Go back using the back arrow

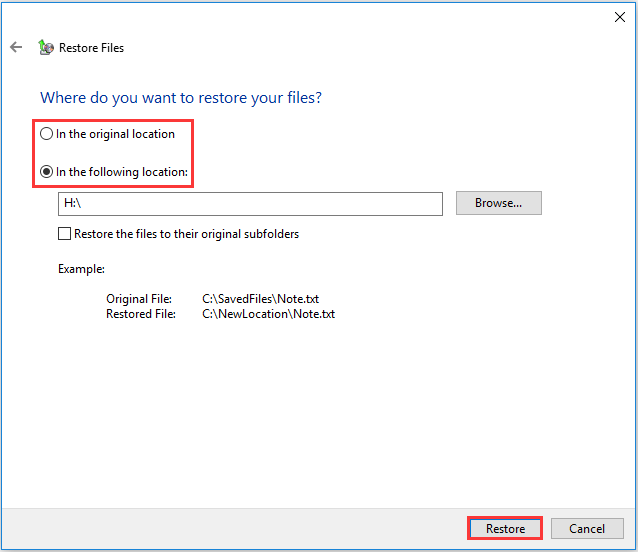point(16,47)
